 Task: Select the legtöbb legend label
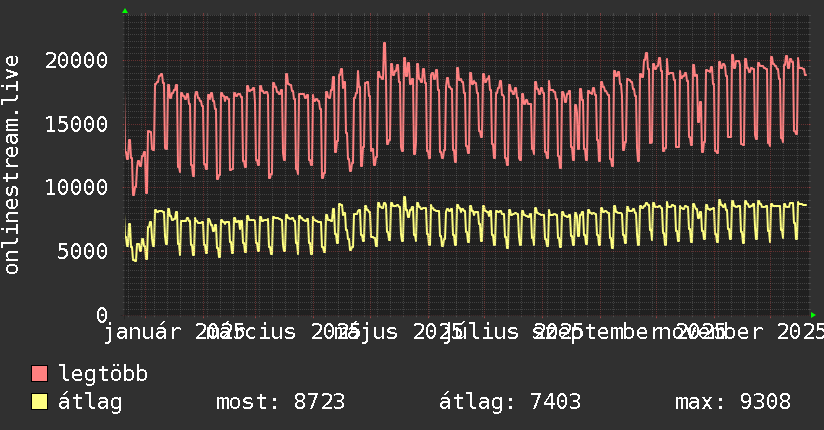pos(103,373)
